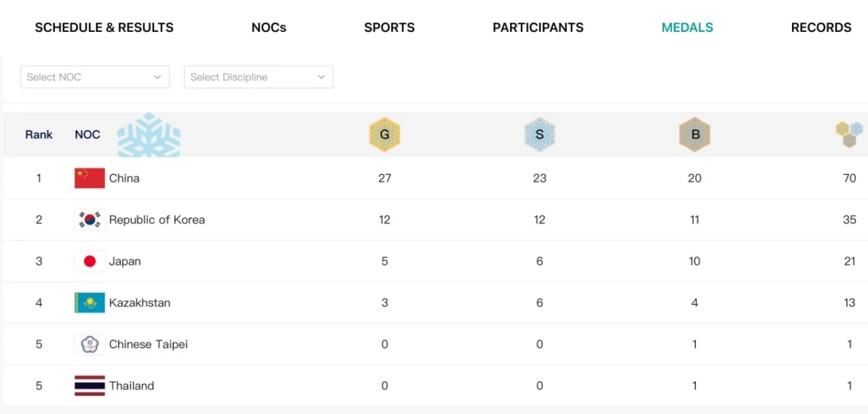This screenshot has height=414, width=868.
Task: Click the China flag icon
Action: 90,178
